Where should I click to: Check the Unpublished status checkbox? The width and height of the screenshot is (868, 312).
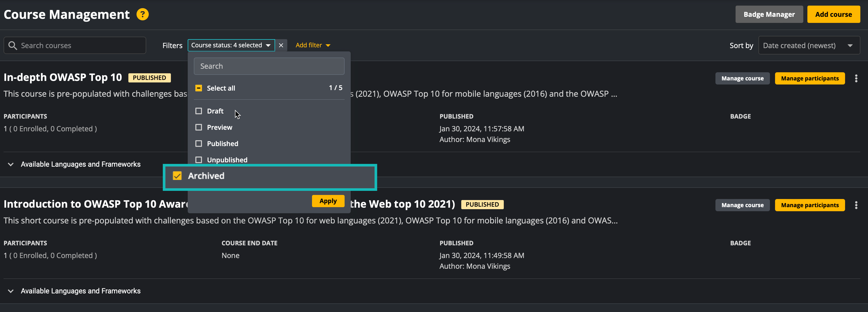tap(199, 160)
